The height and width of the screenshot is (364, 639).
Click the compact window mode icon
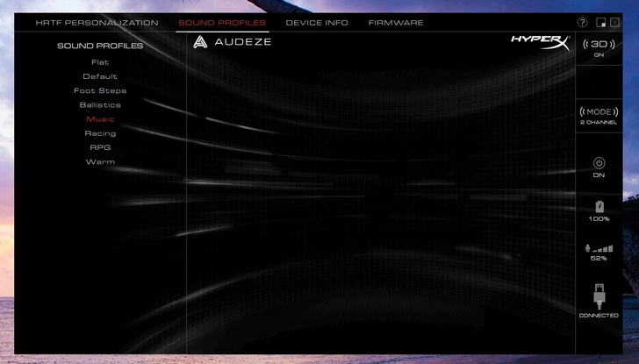(601, 23)
